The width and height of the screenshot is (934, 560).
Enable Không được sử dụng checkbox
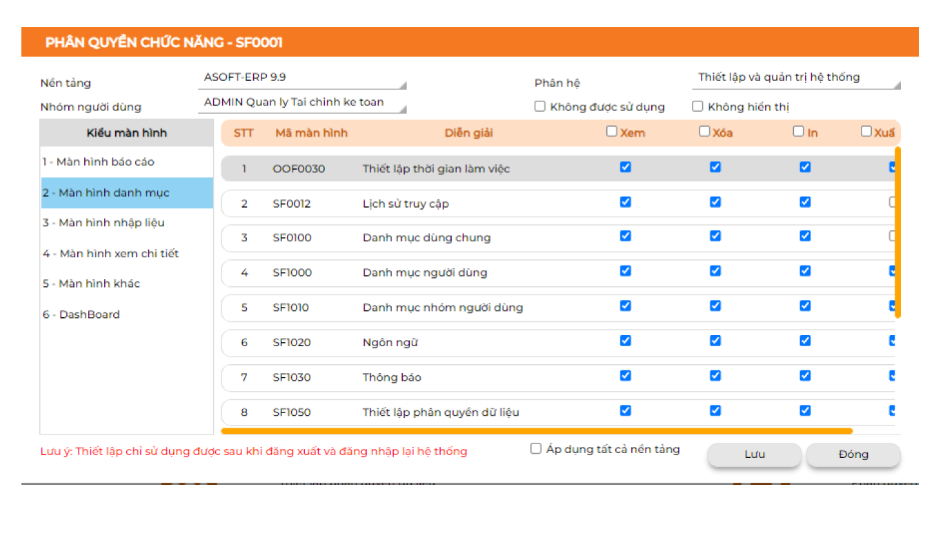tap(540, 106)
